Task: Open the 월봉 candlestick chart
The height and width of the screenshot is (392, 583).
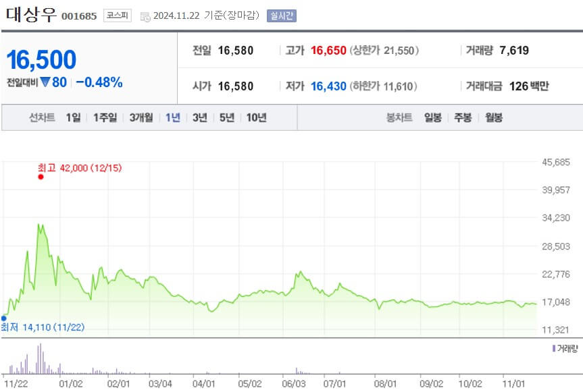Action: pyautogui.click(x=494, y=117)
